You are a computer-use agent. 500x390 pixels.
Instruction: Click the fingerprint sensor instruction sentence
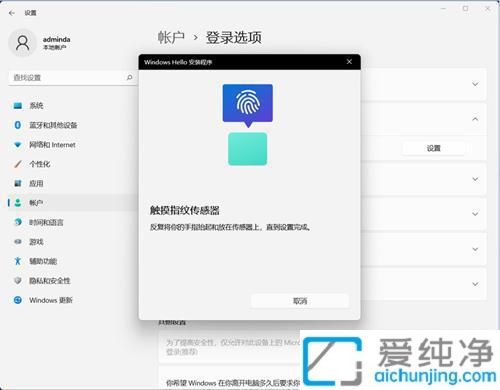[230, 227]
